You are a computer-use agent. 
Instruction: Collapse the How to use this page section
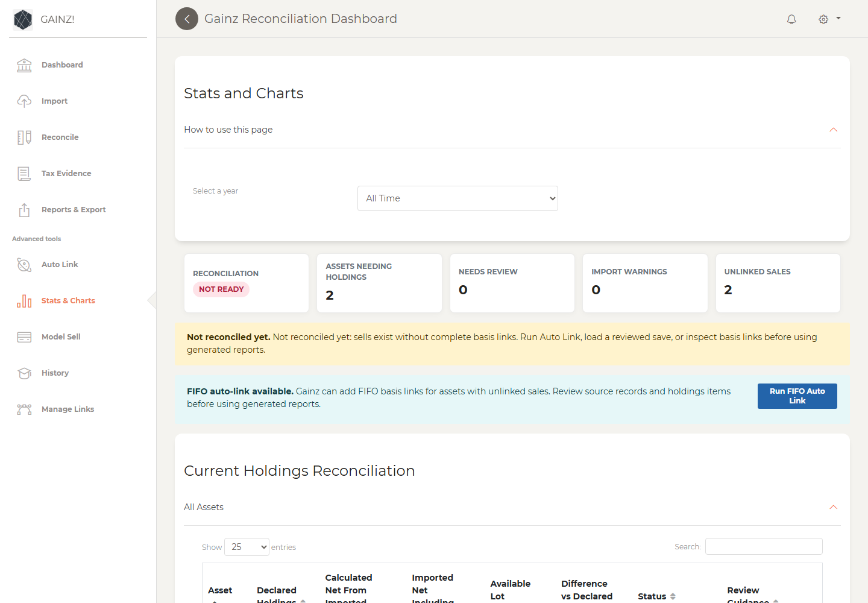(x=834, y=130)
